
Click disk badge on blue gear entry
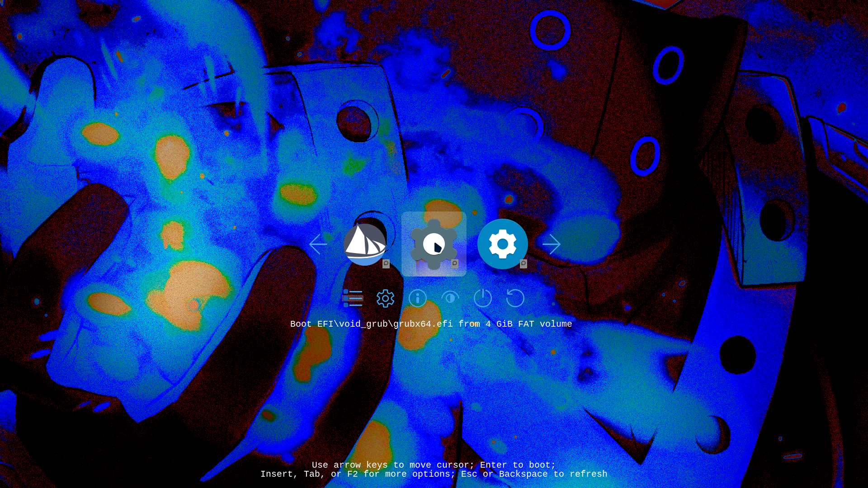[x=524, y=264]
